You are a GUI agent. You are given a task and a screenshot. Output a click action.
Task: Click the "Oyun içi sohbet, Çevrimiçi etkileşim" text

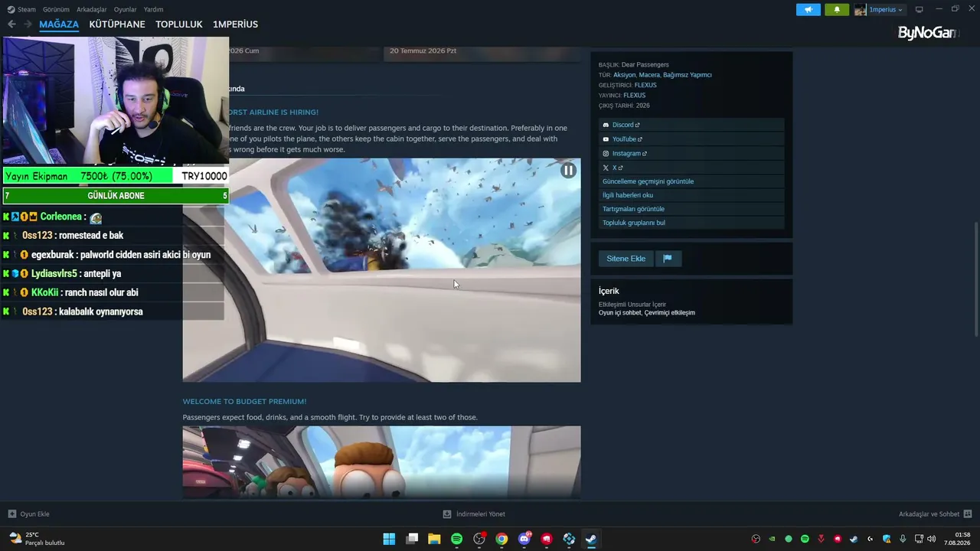(647, 313)
